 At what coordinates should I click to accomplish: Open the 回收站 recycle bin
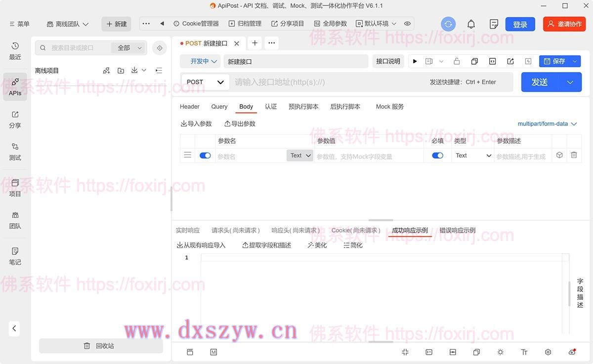click(101, 346)
